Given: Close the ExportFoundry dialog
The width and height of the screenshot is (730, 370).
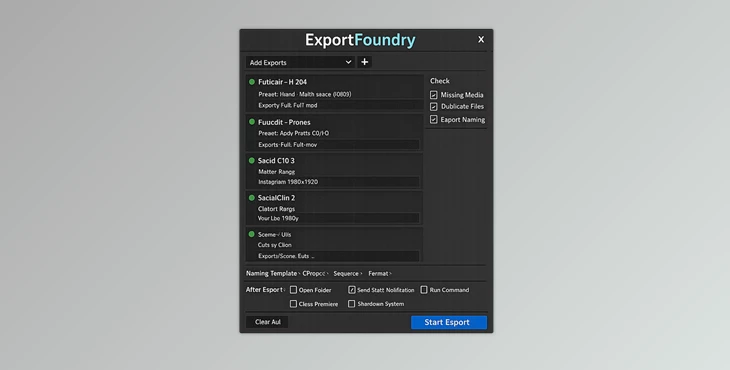Looking at the screenshot, I should pos(481,40).
